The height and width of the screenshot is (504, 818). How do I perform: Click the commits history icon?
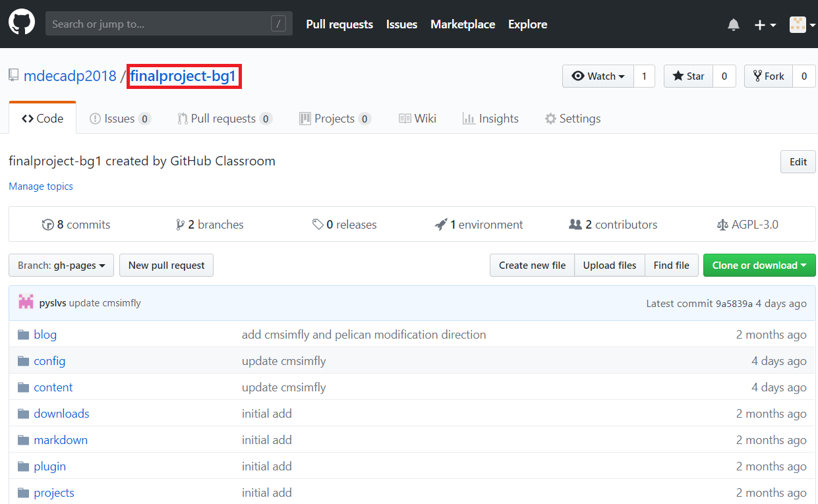(x=47, y=225)
